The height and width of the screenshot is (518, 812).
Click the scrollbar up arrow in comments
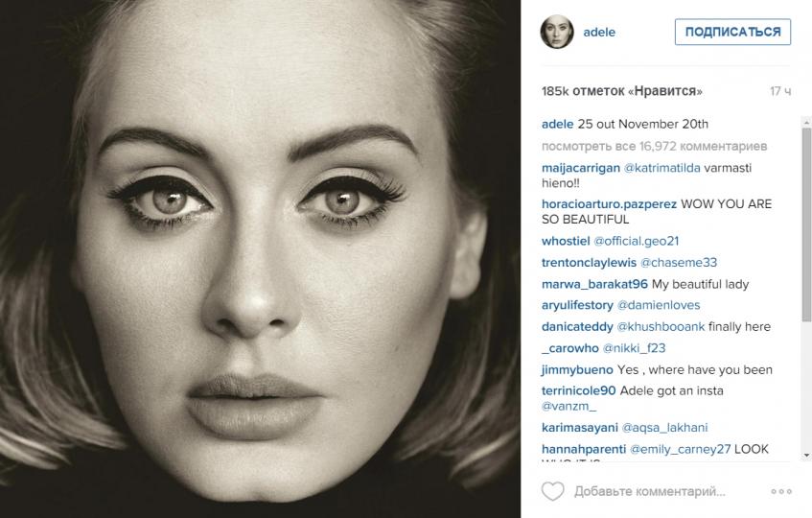[806, 122]
